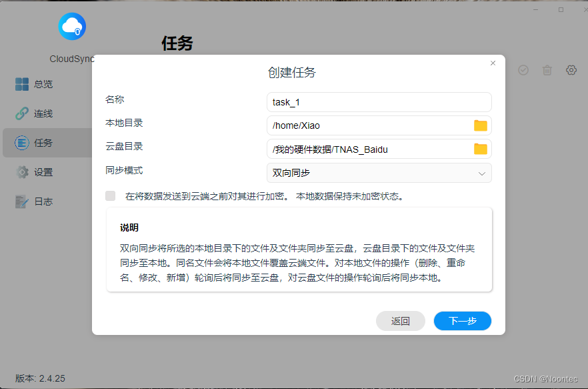Image resolution: width=588 pixels, height=389 pixels.
Task: Open folder browser for 云盘目录
Action: pyautogui.click(x=480, y=149)
